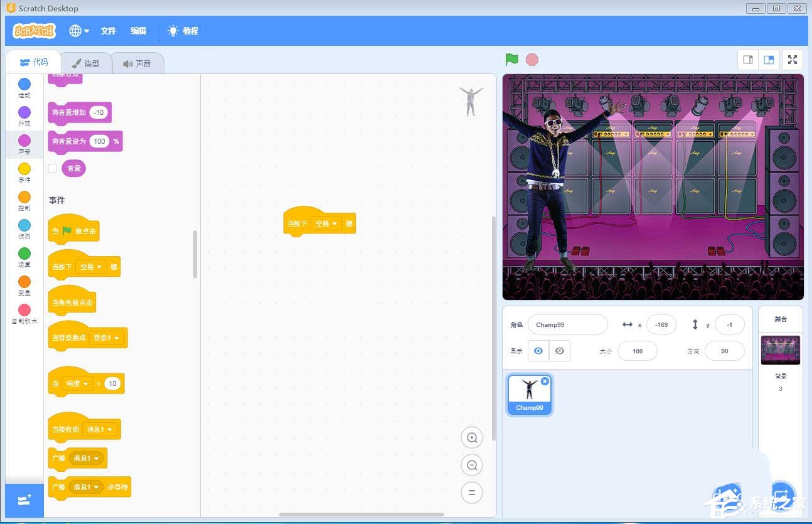Image resolution: width=812 pixels, height=524 pixels.
Task: Hide the sprite with the crossed-eye icon
Action: click(559, 351)
